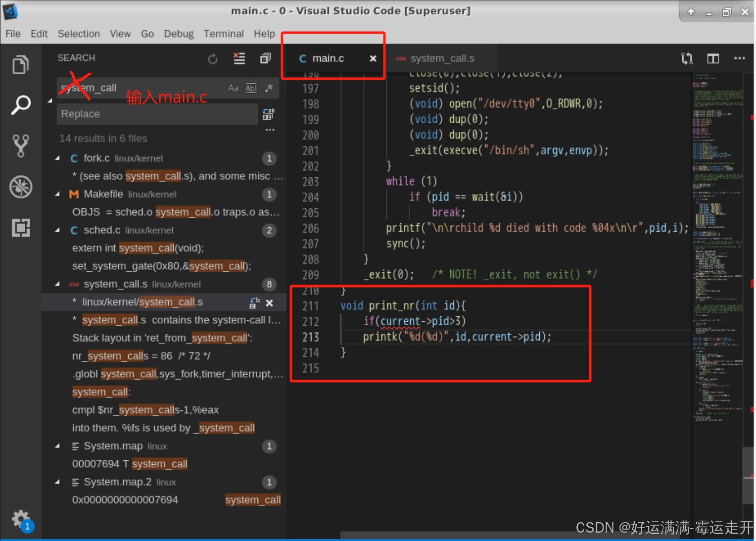
Task: Select 'set_system_gate(0x80,&system_call);' match
Action: click(162, 266)
